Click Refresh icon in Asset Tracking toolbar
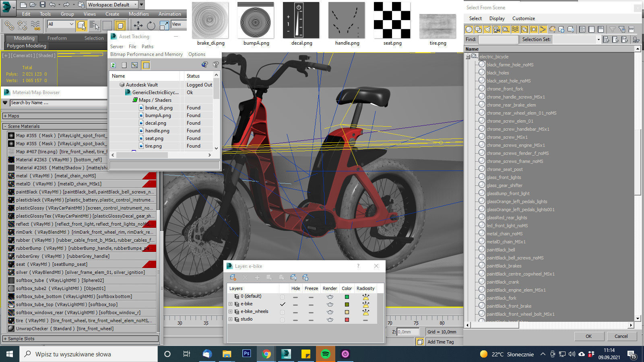This screenshot has height=362, width=644. pos(114,65)
